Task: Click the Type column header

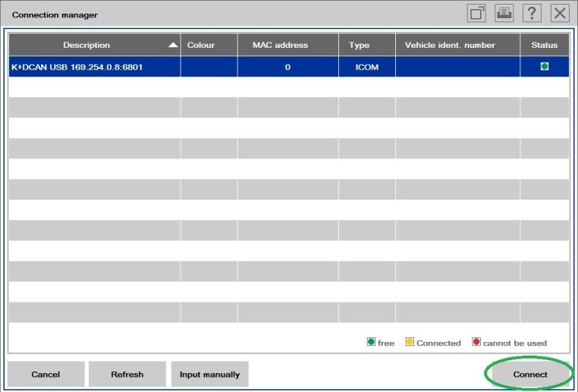Action: [359, 45]
